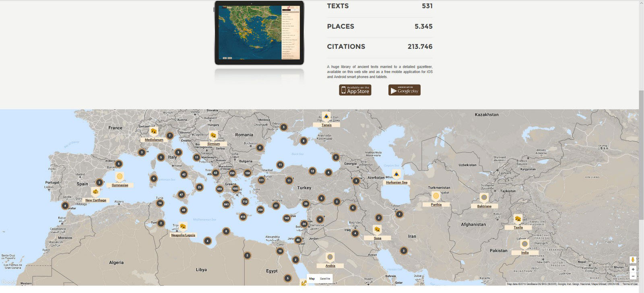Click the Susa building marker icon

[377, 230]
